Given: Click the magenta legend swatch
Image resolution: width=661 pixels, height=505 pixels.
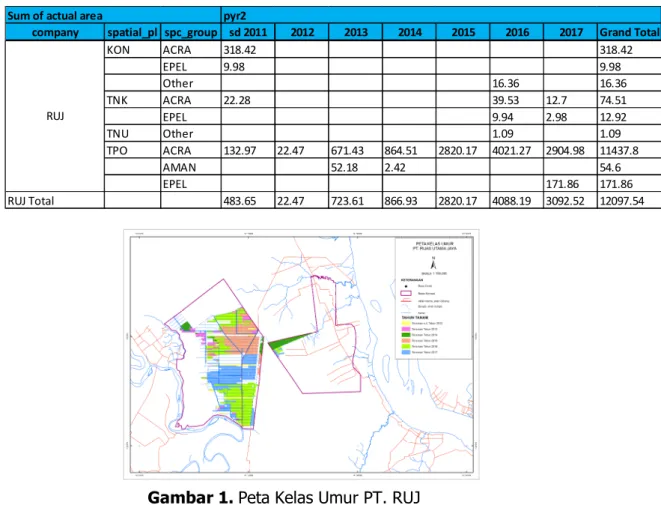Looking at the screenshot, I should click(406, 329).
